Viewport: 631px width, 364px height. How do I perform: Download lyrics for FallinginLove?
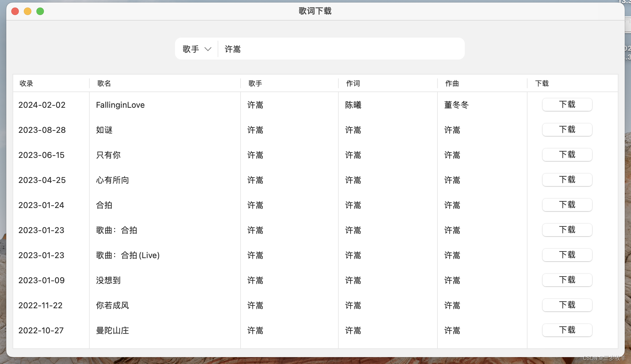pos(567,105)
